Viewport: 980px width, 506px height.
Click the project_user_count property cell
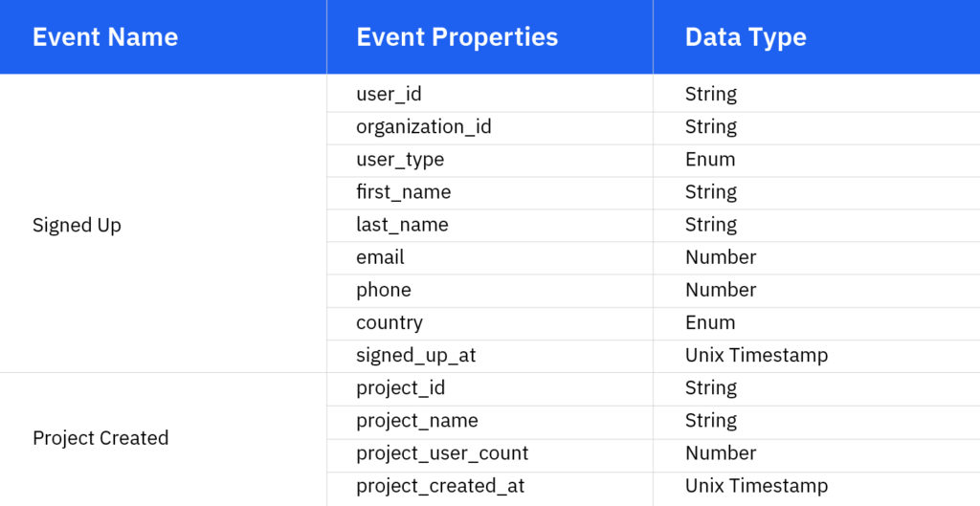click(x=442, y=452)
